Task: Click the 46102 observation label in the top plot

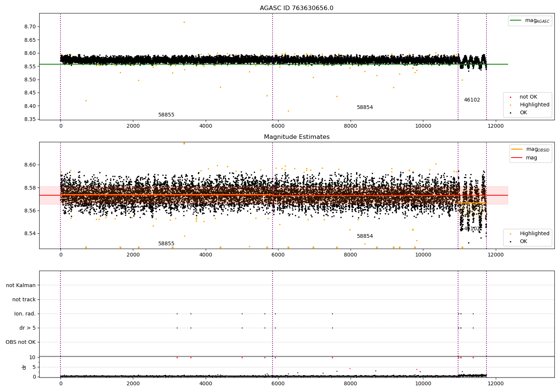Action: point(472,100)
